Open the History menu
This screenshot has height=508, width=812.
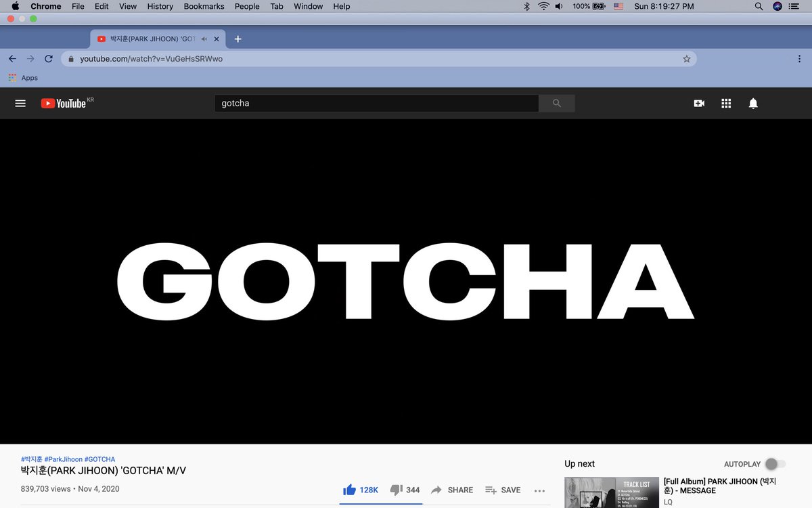click(x=160, y=6)
